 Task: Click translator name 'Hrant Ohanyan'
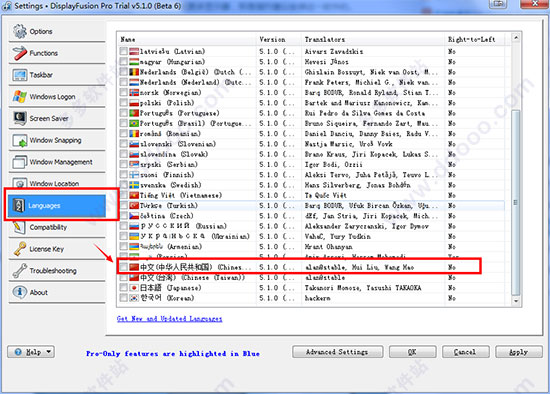(x=329, y=247)
